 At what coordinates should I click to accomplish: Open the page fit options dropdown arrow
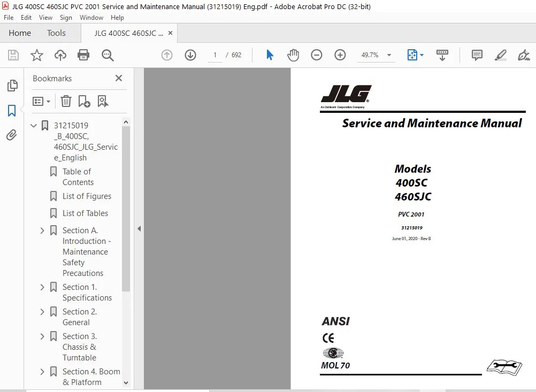[422, 55]
